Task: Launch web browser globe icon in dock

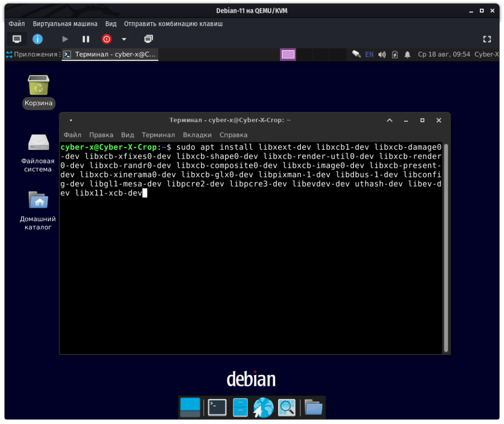Action: coord(263,407)
